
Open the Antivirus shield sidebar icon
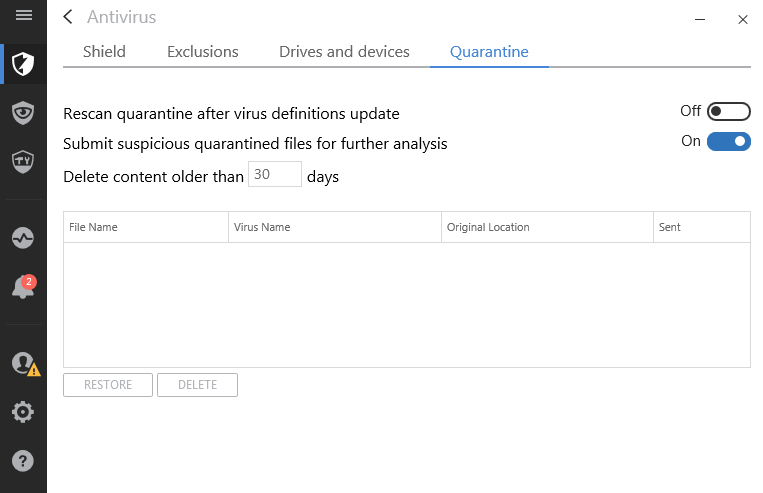(x=23, y=65)
